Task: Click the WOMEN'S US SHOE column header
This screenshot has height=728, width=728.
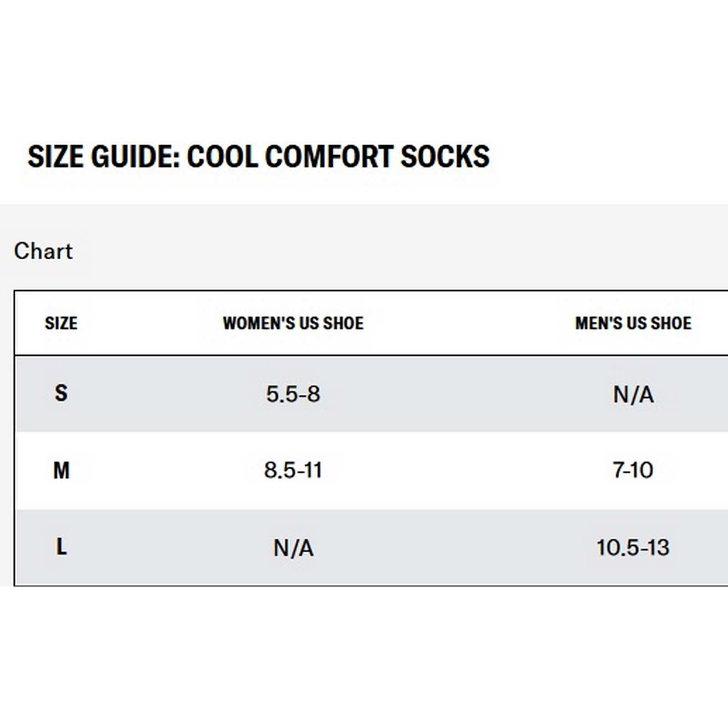Action: pos(293,323)
